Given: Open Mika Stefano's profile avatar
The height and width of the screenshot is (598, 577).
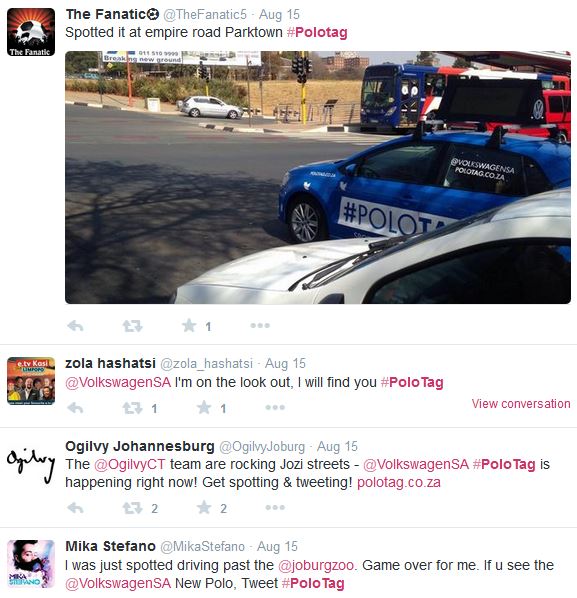Looking at the screenshot, I should point(31,564).
